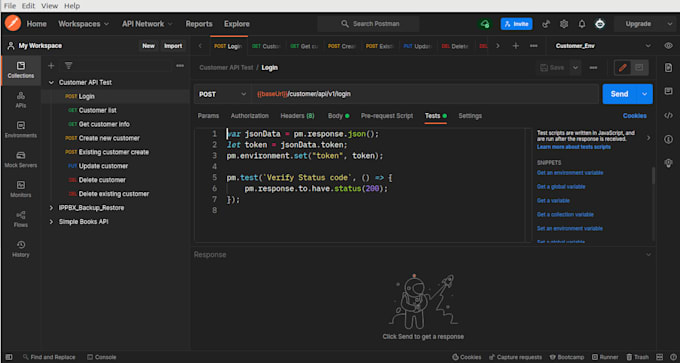Open the code snippet icon in right sidebar
The width and height of the screenshot is (680, 363).
668,115
